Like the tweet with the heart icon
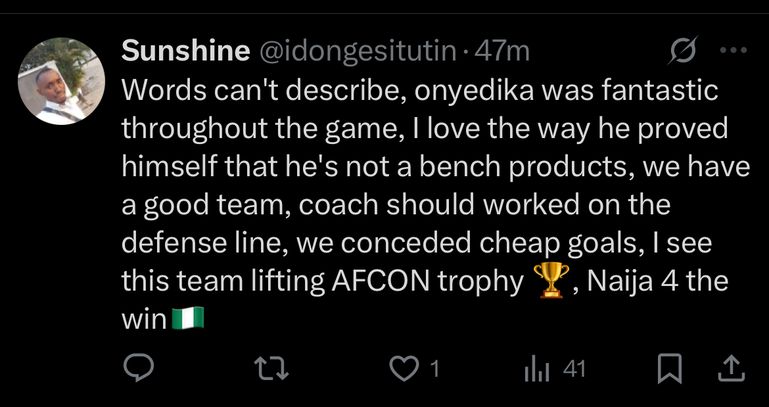Viewport: 769px width, 407px height. coord(402,369)
